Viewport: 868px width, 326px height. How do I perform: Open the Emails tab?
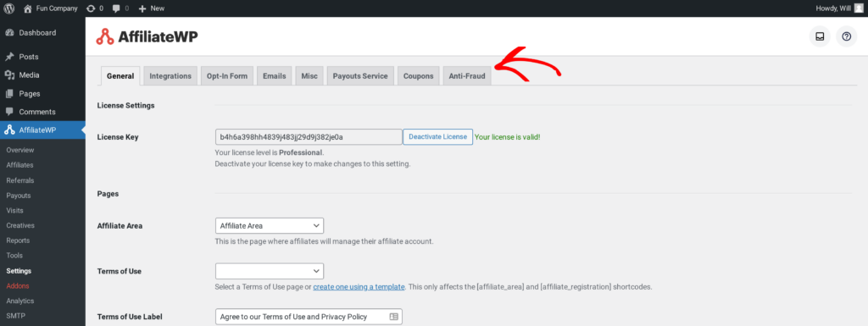(274, 76)
